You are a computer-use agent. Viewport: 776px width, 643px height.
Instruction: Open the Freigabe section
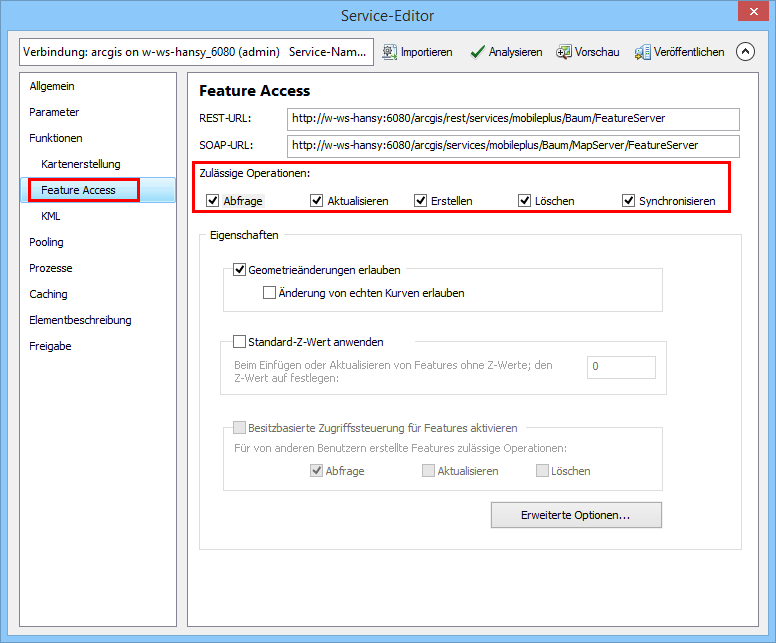pos(50,346)
